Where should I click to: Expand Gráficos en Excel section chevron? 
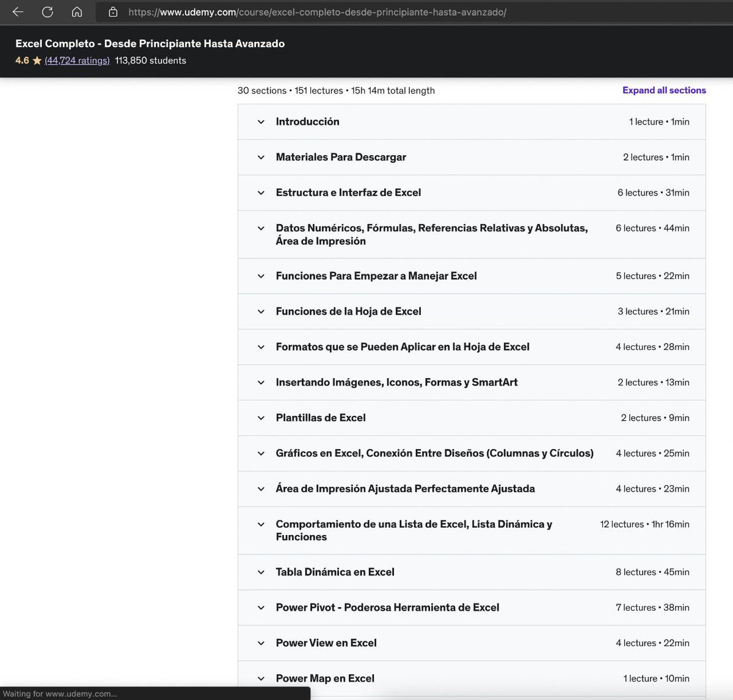pos(261,453)
